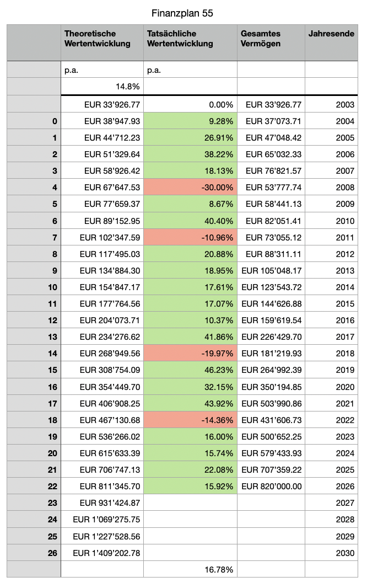Select the EUR 1'409'202.78 theoretical value cell
The height and width of the screenshot is (588, 367).
(102, 553)
